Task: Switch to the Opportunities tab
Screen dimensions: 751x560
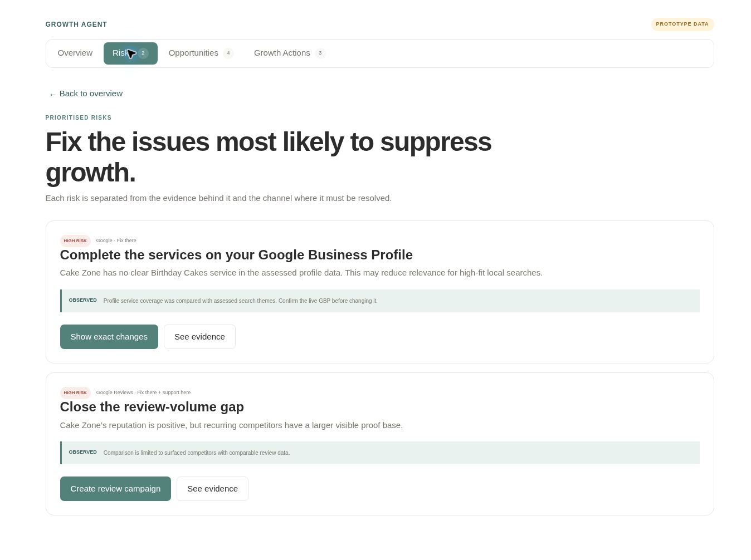Action: coord(201,53)
